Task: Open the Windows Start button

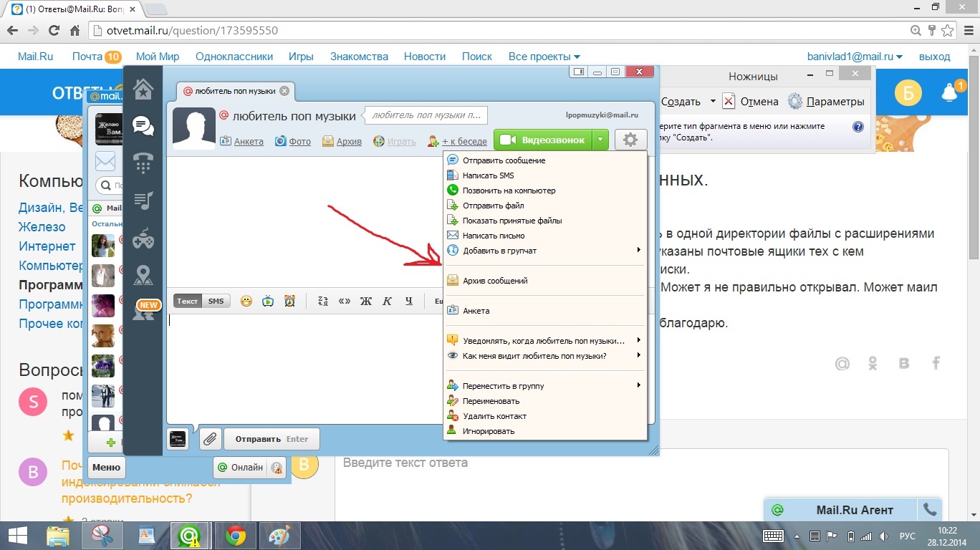Action: click(x=18, y=536)
